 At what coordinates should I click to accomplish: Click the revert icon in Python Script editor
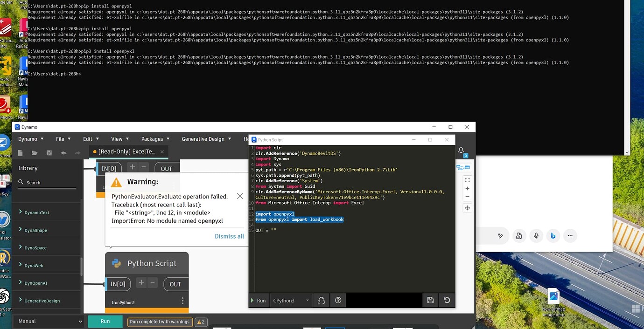(447, 300)
